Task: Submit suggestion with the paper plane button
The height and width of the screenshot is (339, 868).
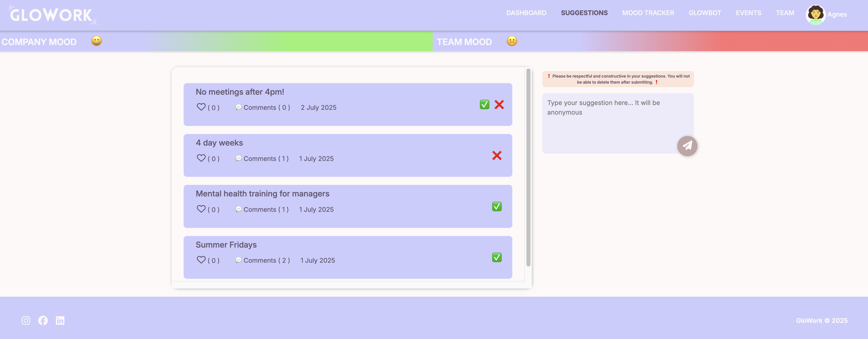Action: 687,146
